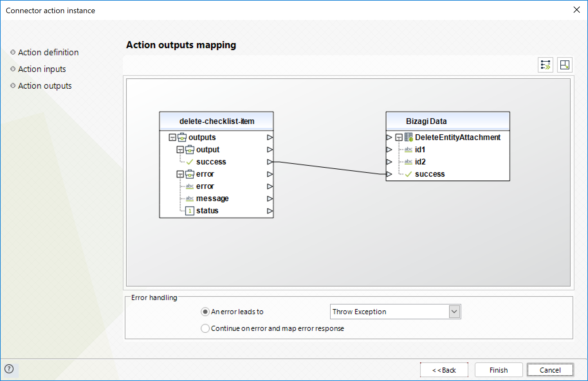588x381 pixels.
Task: Click the auto-map toolbar icon
Action: coord(546,65)
